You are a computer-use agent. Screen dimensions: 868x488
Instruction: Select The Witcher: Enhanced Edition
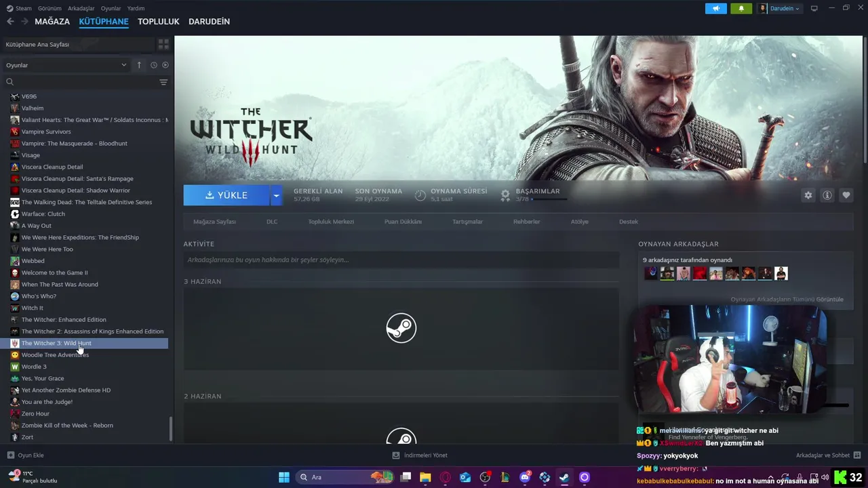coord(64,320)
